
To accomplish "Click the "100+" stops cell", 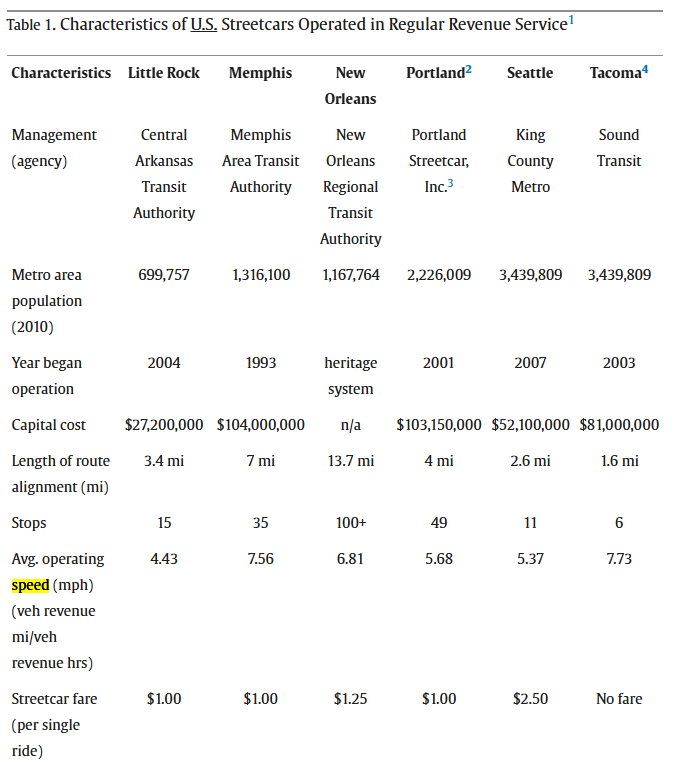I will pos(350,523).
